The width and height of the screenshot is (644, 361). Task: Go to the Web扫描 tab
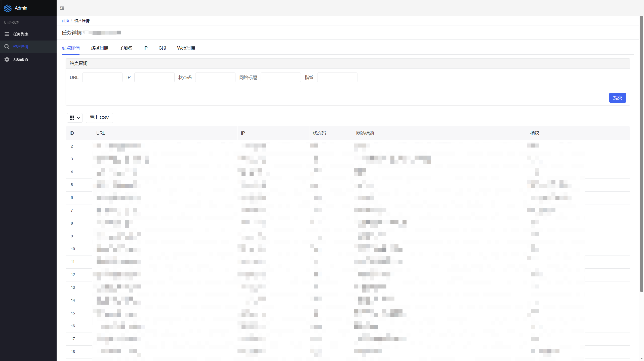(186, 48)
